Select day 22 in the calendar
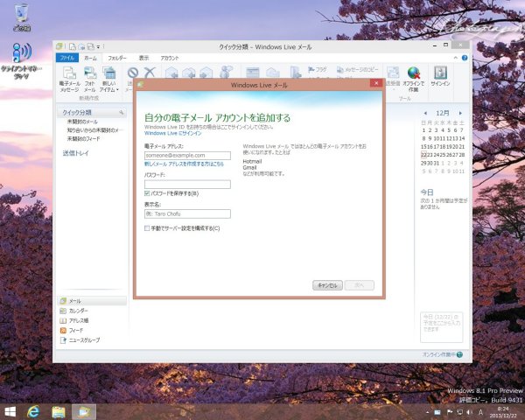The image size is (525, 420). tap(423, 155)
